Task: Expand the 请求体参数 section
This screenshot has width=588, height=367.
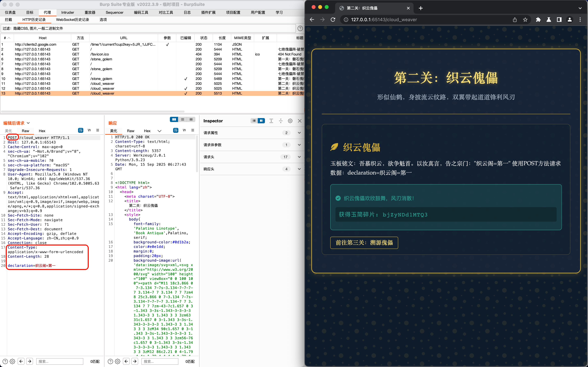Action: click(299, 145)
